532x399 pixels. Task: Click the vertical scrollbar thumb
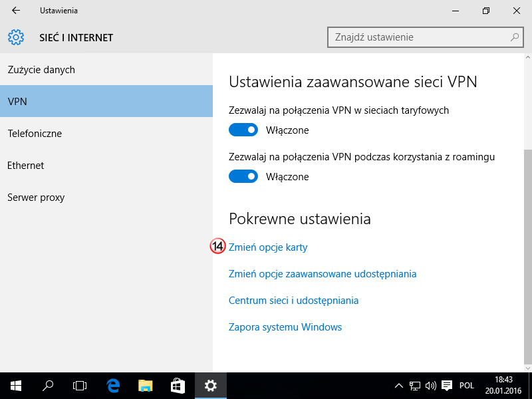(x=528, y=256)
